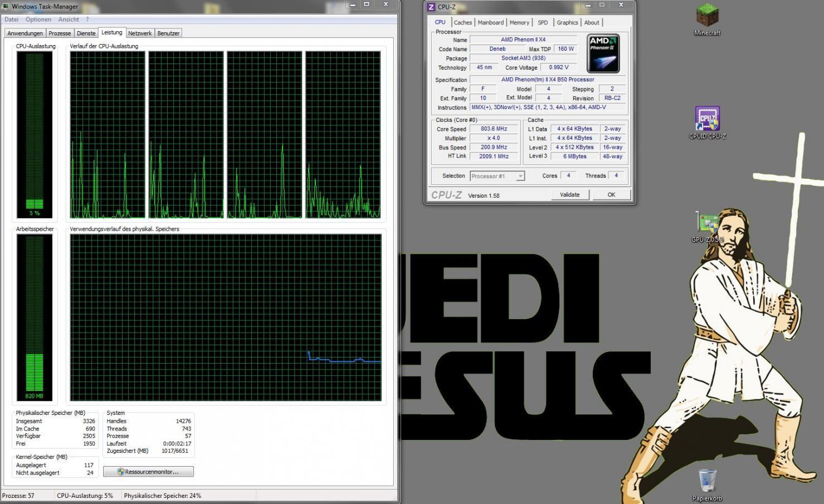Screen dimensions: 824x504
Task: Click the 2009.1 MHz HT Link value
Action: pos(494,156)
